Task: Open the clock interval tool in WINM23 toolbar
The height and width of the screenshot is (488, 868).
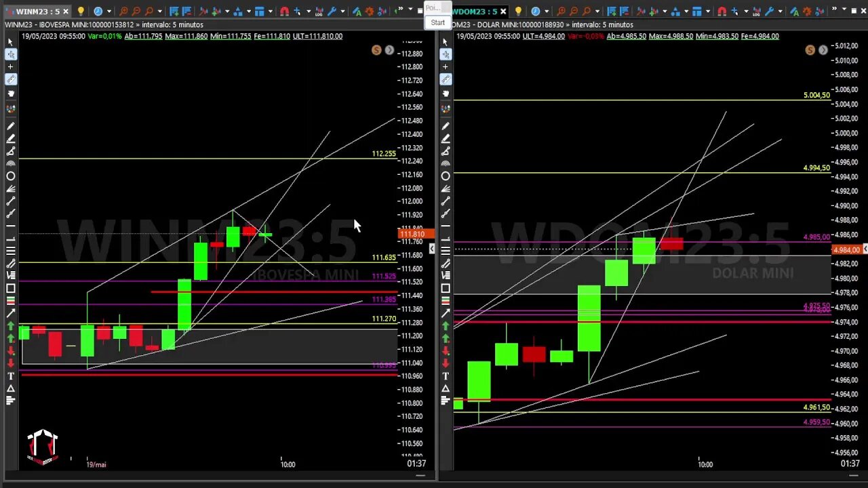Action: [98, 12]
